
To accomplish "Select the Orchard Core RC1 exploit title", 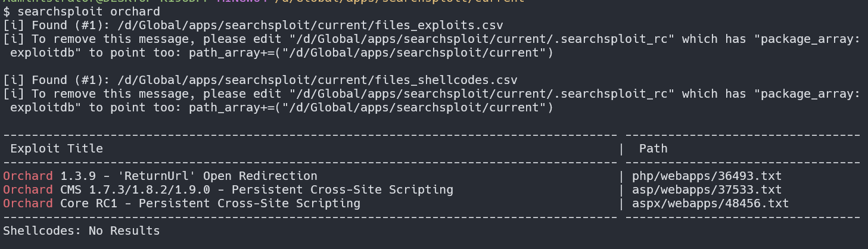I will tap(182, 203).
